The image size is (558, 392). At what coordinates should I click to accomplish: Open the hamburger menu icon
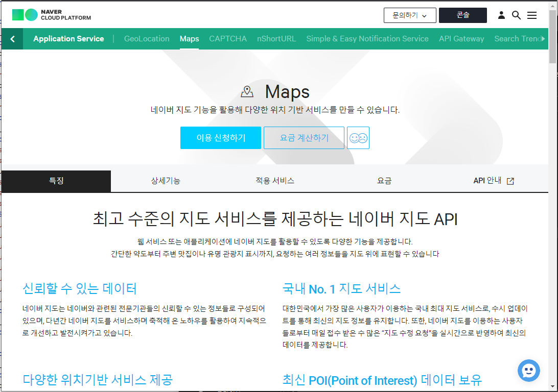tap(532, 15)
